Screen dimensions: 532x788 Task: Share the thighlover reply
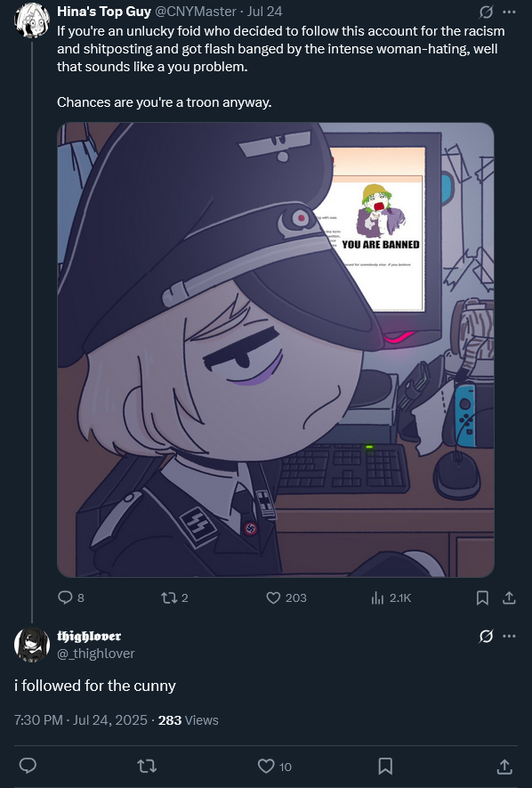click(x=504, y=766)
